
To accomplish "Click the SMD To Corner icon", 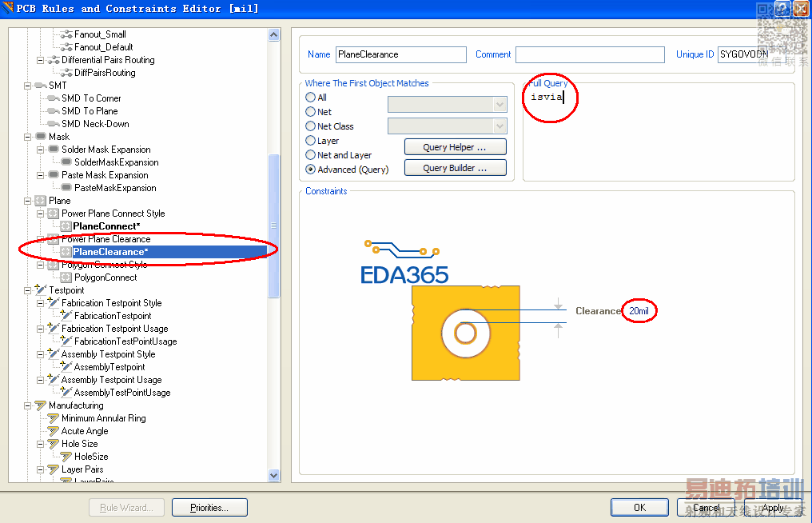I will tap(54, 98).
